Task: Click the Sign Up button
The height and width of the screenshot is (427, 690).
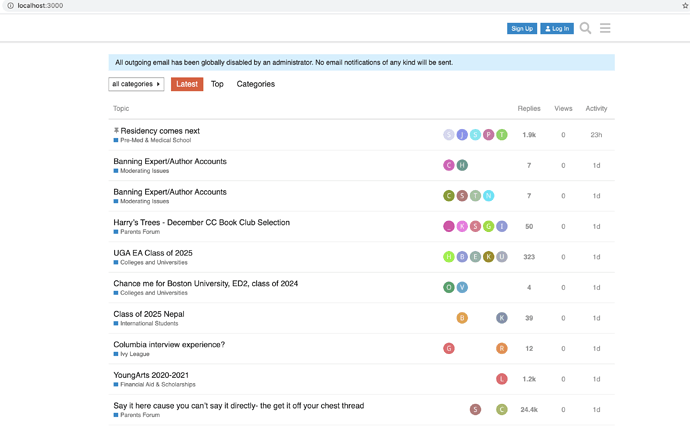Action: click(522, 29)
